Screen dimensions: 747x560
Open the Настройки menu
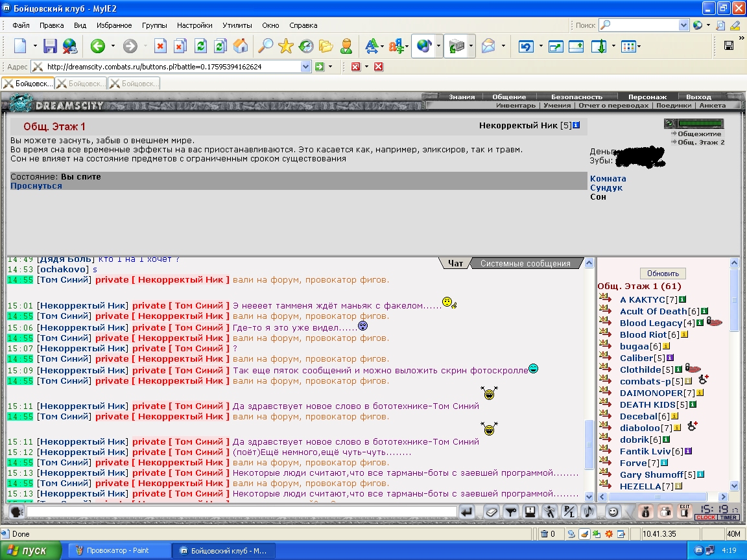pos(195,25)
